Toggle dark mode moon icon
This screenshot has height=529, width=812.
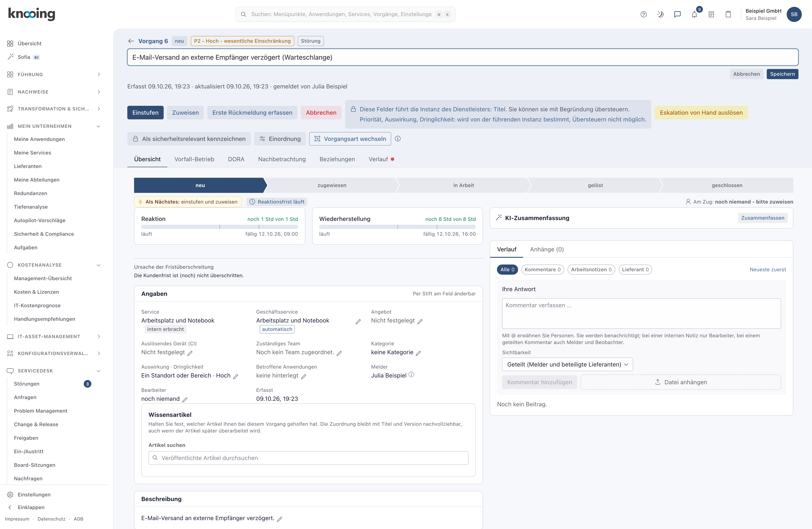[x=661, y=14]
